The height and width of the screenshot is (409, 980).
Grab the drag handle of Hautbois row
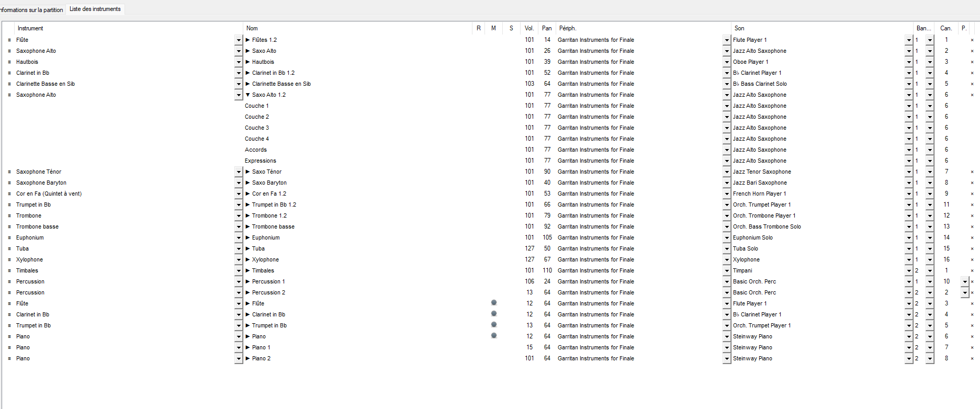click(x=9, y=62)
